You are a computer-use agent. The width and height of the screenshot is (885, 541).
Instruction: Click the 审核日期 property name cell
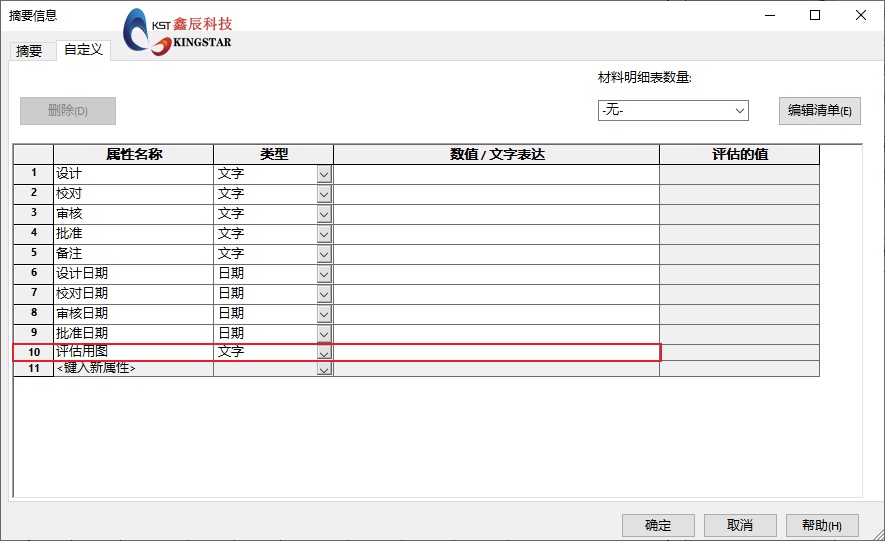coord(133,314)
